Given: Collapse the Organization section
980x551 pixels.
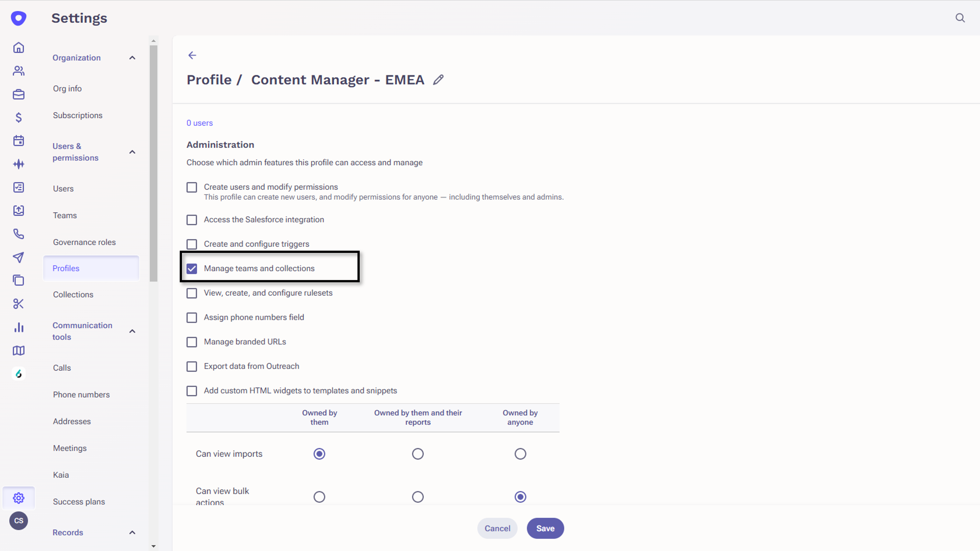Looking at the screenshot, I should tap(132, 57).
